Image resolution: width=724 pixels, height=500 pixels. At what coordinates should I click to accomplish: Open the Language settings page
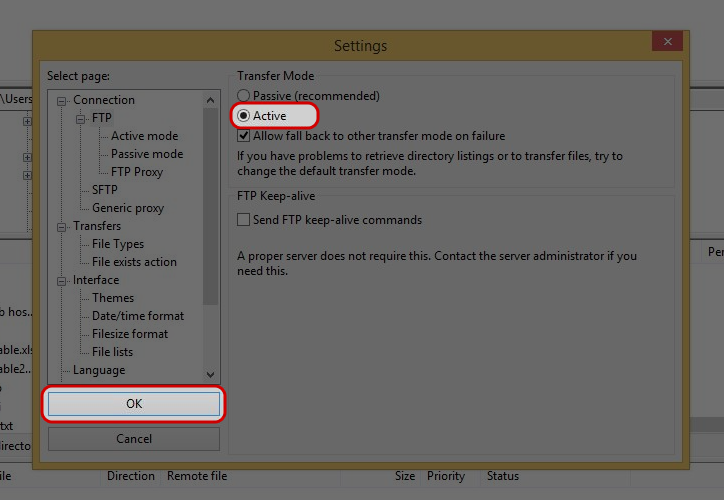point(99,370)
